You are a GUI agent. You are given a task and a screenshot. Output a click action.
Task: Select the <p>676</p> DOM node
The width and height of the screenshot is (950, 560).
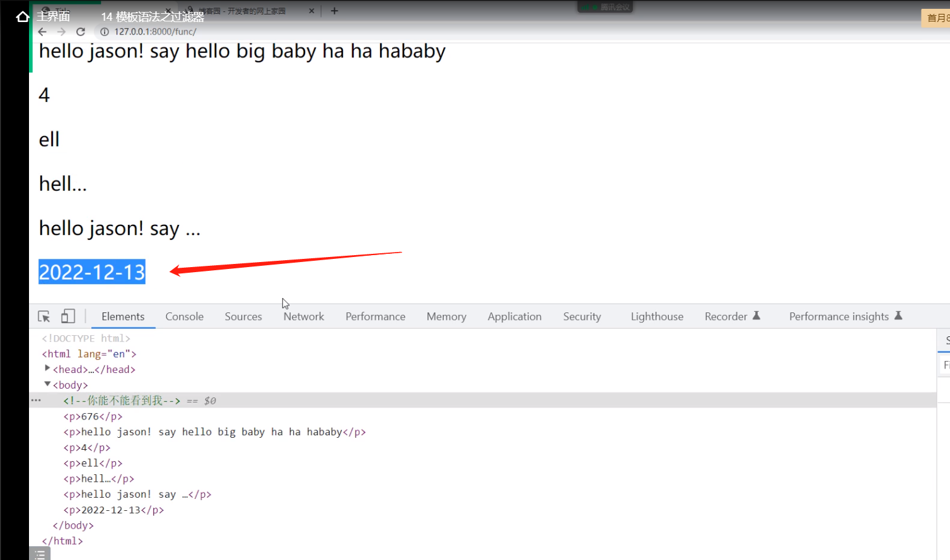(x=93, y=416)
